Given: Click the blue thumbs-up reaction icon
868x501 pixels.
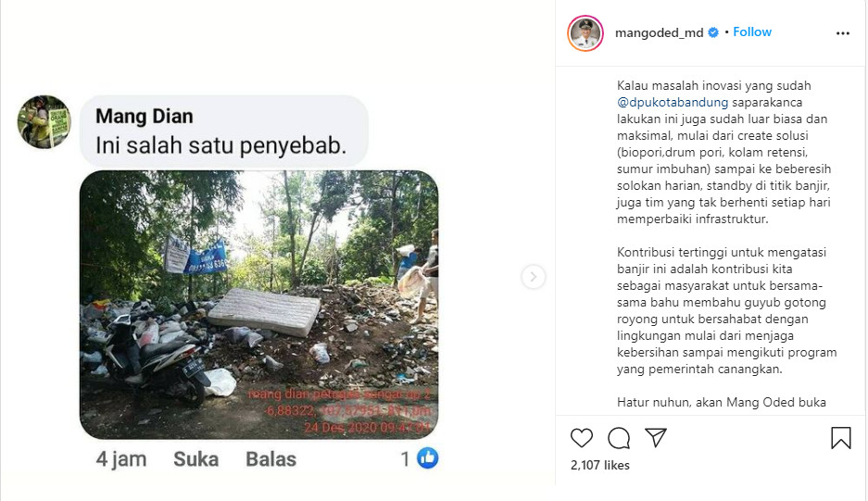Looking at the screenshot, I should pos(427,458).
